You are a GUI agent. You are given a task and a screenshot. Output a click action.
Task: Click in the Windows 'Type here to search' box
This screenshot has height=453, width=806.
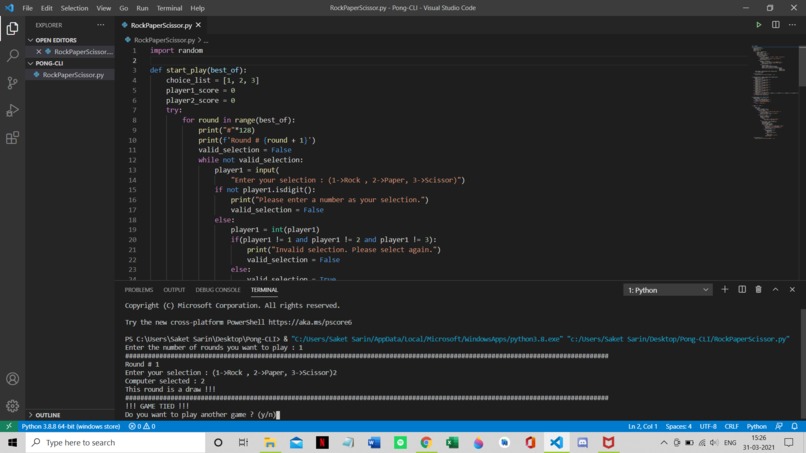116,442
